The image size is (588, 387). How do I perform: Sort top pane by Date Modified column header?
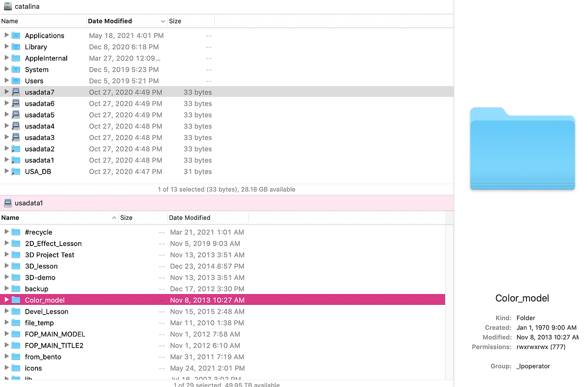tap(127, 21)
